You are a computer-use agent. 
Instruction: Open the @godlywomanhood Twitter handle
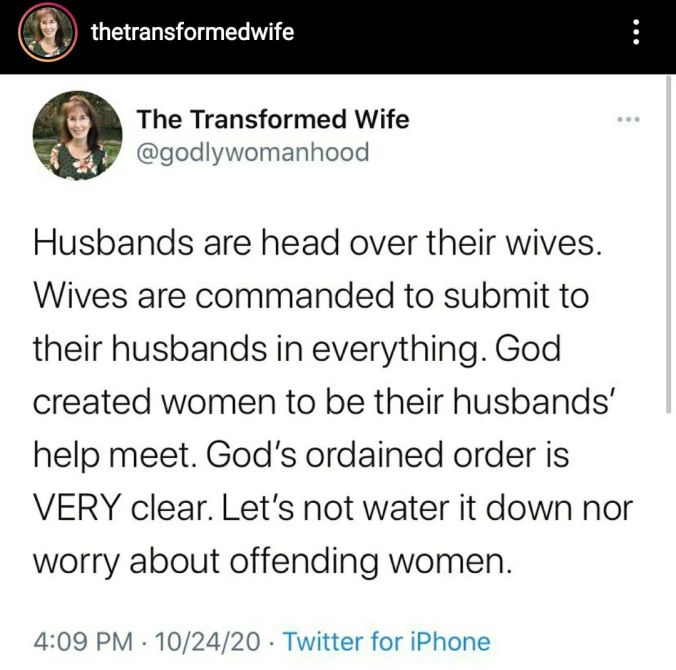[253, 153]
